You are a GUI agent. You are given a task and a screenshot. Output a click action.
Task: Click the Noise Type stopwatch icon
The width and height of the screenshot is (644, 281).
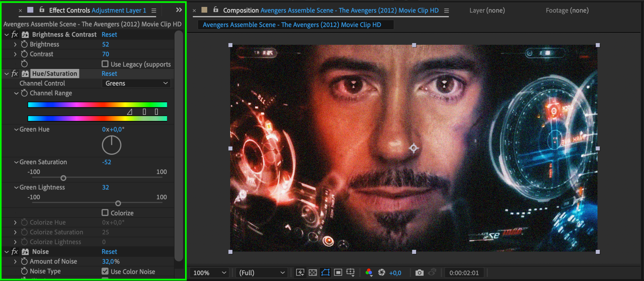click(x=24, y=271)
